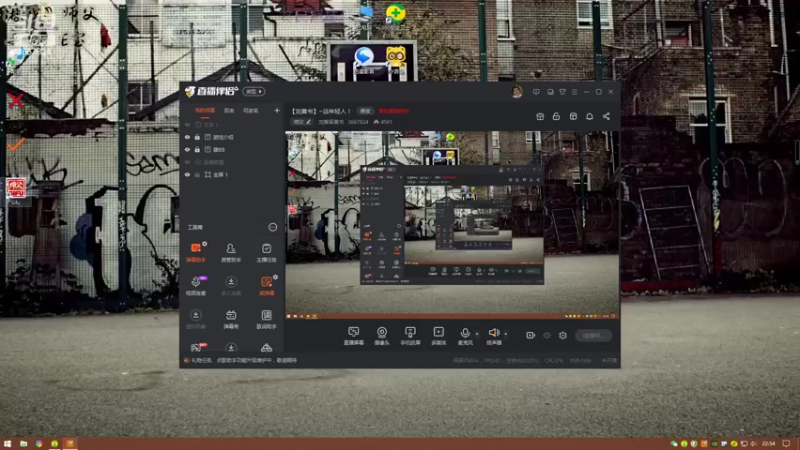Open the notification center at taskbar end

(786, 444)
